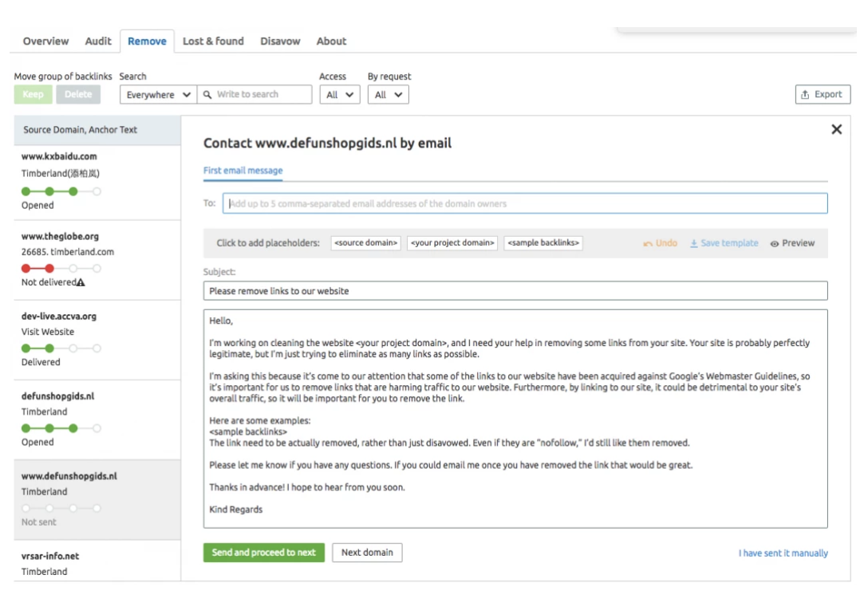The width and height of the screenshot is (868, 598).
Task: Open the Lost & found tab
Action: 213,41
